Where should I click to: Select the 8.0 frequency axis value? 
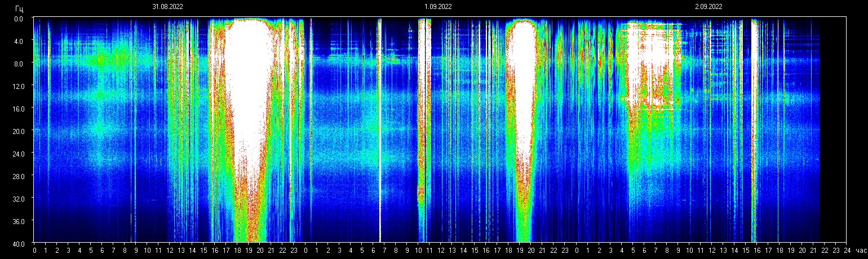(x=19, y=64)
